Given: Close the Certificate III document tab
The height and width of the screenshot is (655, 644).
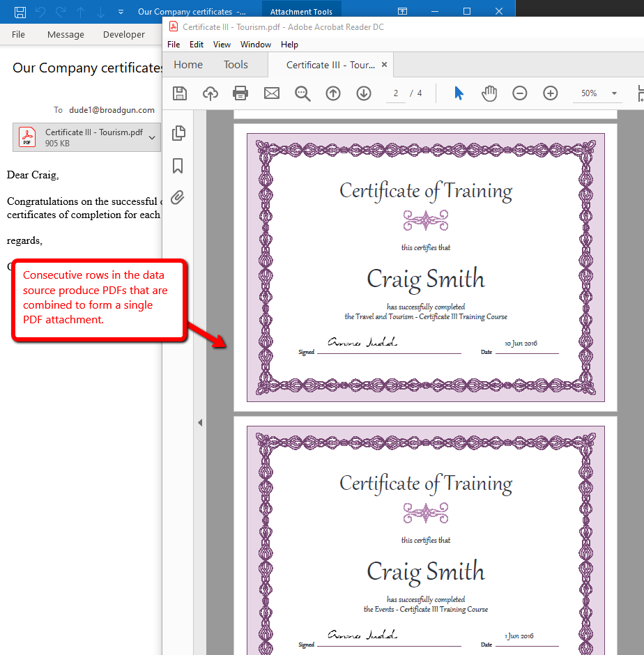Looking at the screenshot, I should coord(385,65).
